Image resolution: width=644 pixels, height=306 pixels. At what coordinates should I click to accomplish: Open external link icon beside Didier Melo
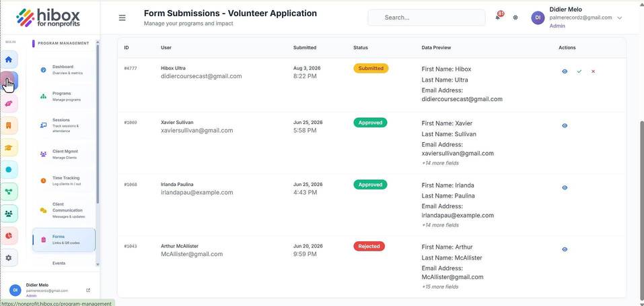pyautogui.click(x=88, y=290)
